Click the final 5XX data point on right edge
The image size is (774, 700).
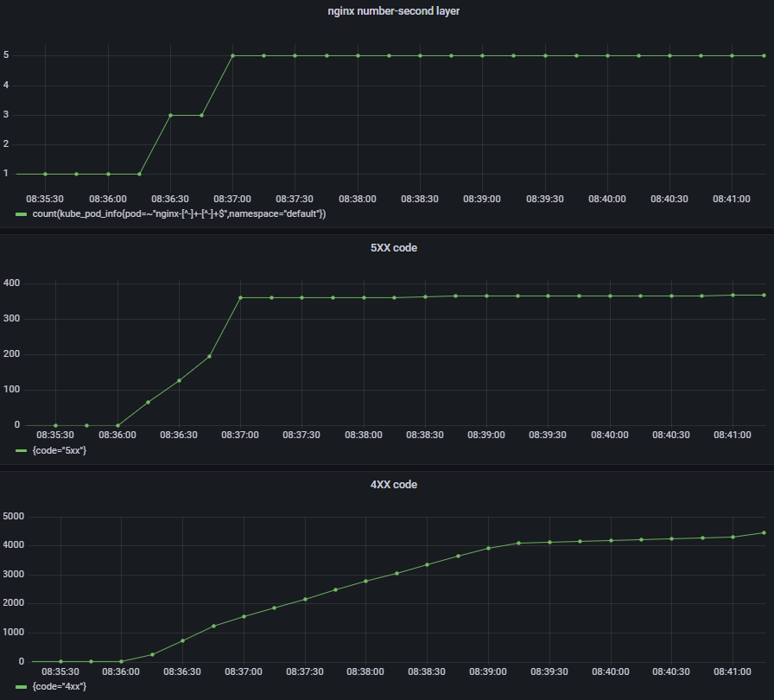click(x=764, y=295)
